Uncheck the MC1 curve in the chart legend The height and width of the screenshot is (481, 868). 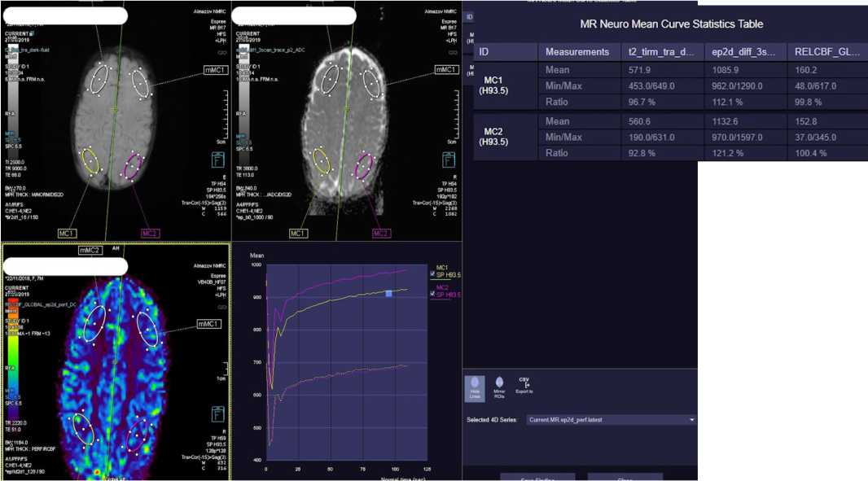[432, 274]
